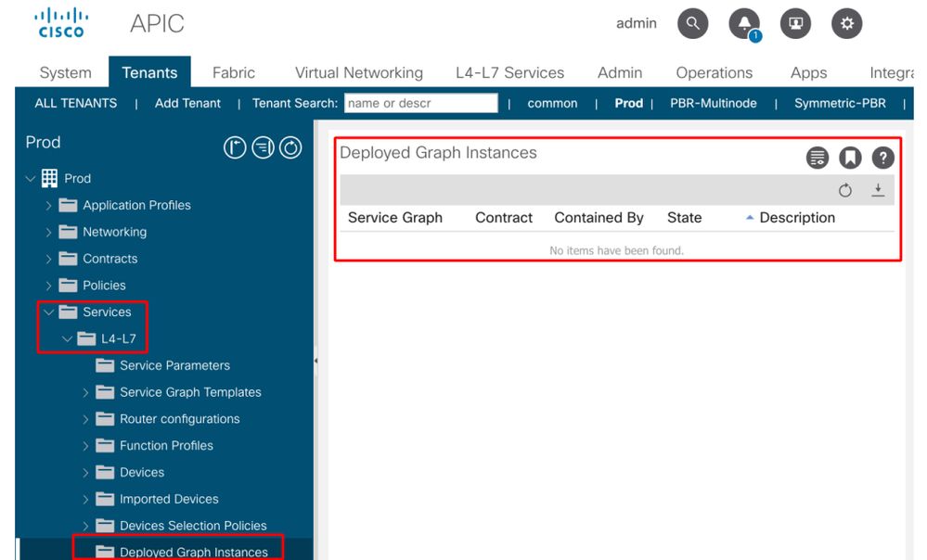
Task: Expand Service Graph Templates chevron
Action: coord(85,392)
